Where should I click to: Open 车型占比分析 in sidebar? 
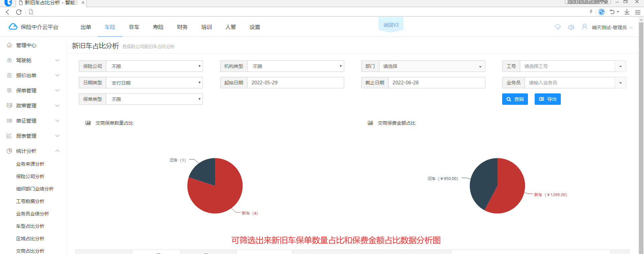[30, 226]
